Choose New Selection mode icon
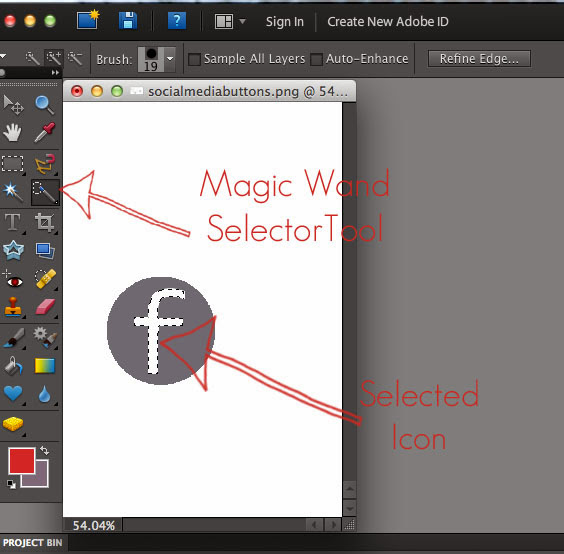This screenshot has width=564, height=554. click(32, 58)
